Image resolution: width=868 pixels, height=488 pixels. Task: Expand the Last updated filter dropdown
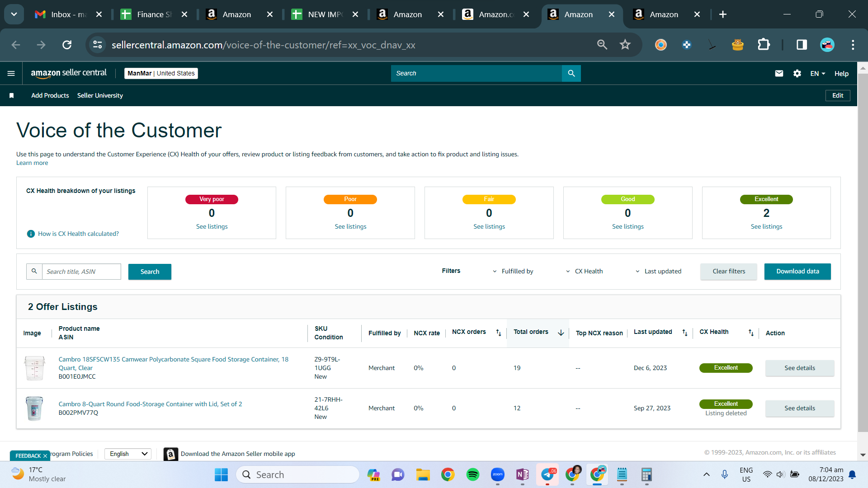(658, 271)
